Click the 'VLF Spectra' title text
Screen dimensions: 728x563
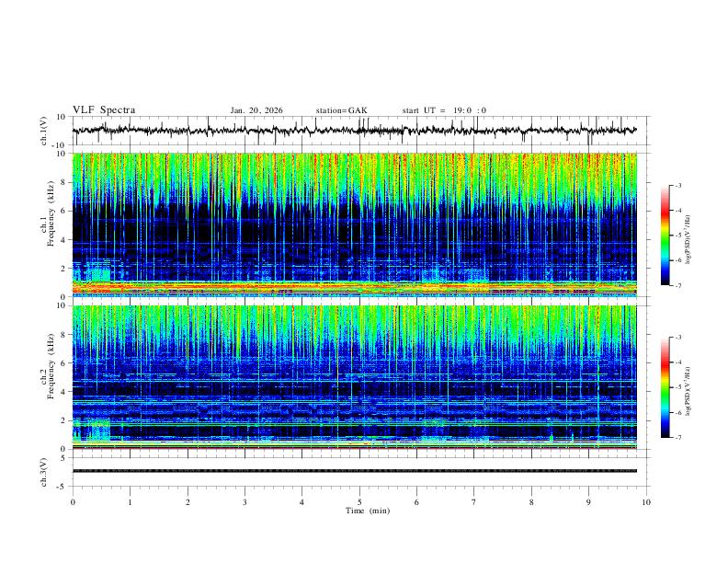point(104,110)
